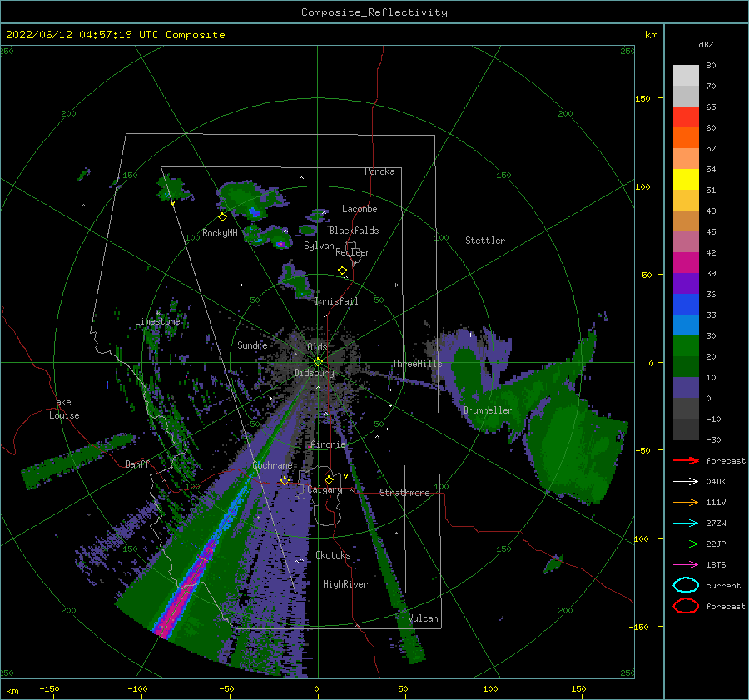Click the red forecast ellipse legend icon
This screenshot has width=749, height=700.
pyautogui.click(x=686, y=606)
